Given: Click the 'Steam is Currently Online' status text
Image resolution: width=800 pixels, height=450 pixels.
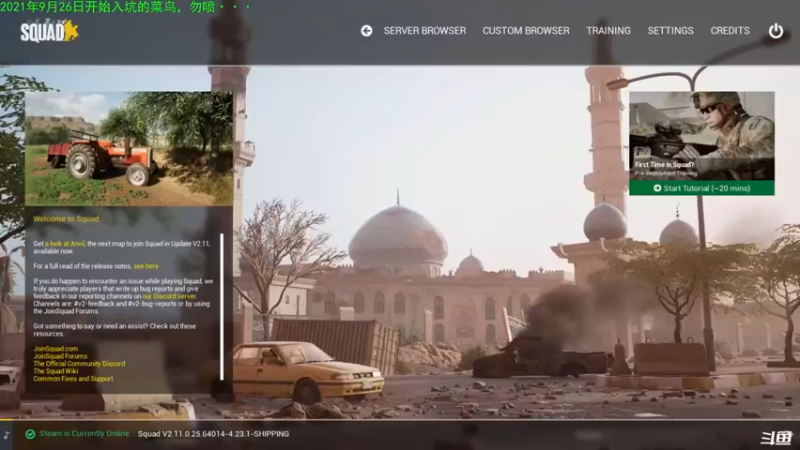Looking at the screenshot, I should click(x=84, y=434).
